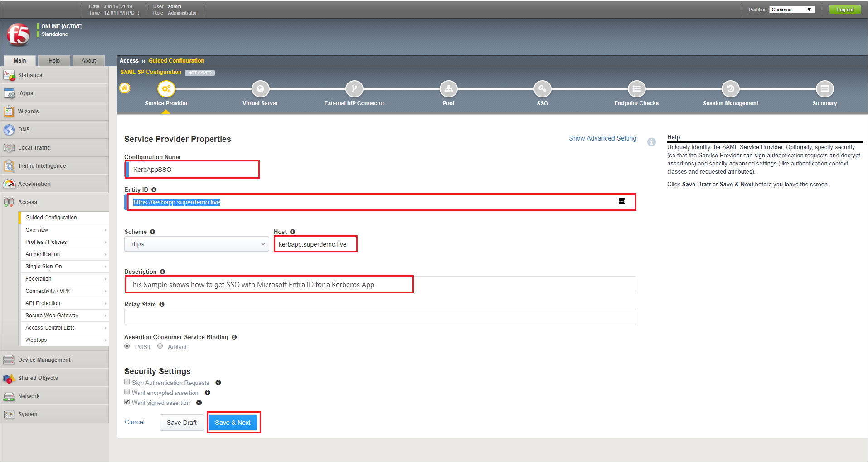Click the Description info icon
The width and height of the screenshot is (868, 462).
[x=162, y=272]
